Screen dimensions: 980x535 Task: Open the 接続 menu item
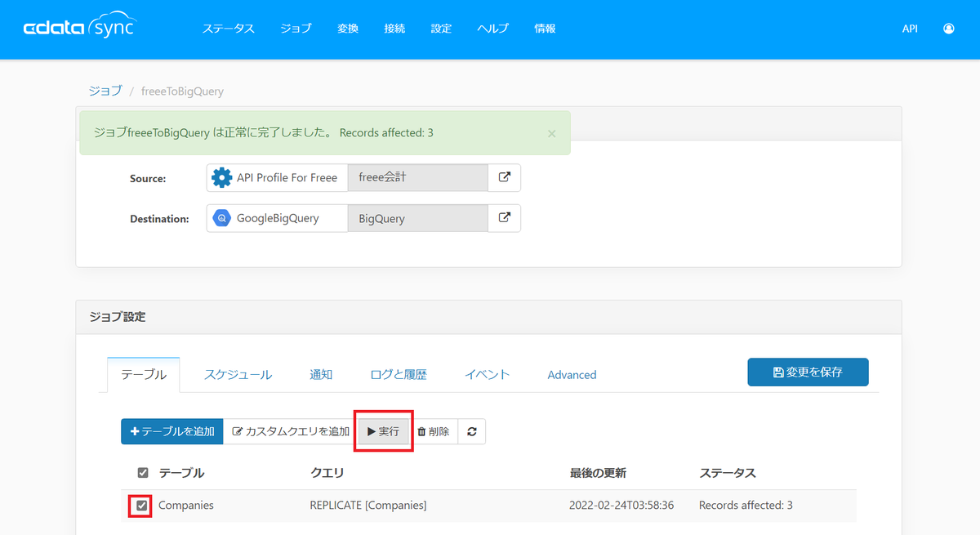394,29
